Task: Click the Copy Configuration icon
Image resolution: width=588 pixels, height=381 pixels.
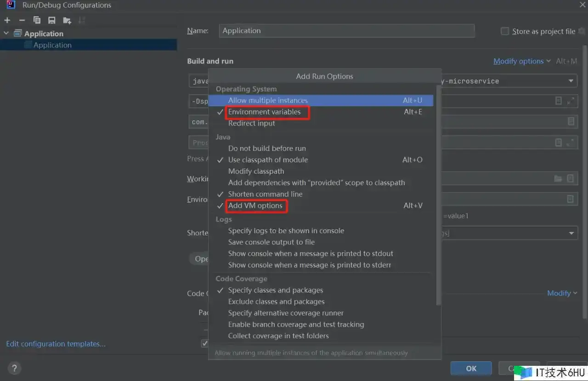Action: pos(37,20)
